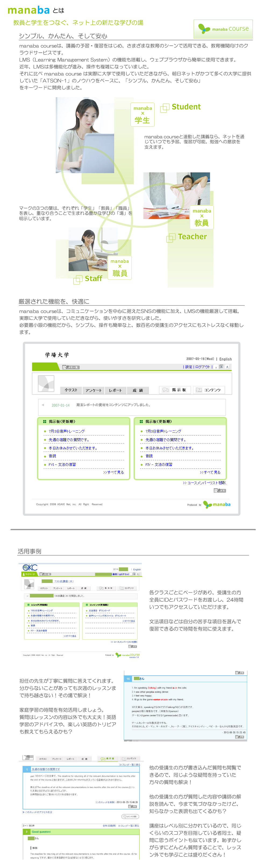
Task: Click the OKC logo in case study
Action: coord(30,567)
